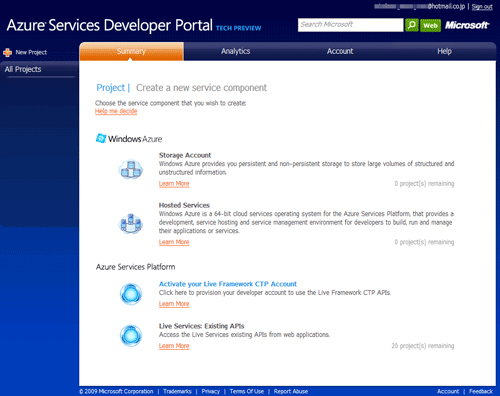
Task: Click the Live Services Existing APIs orb icon
Action: click(x=131, y=336)
